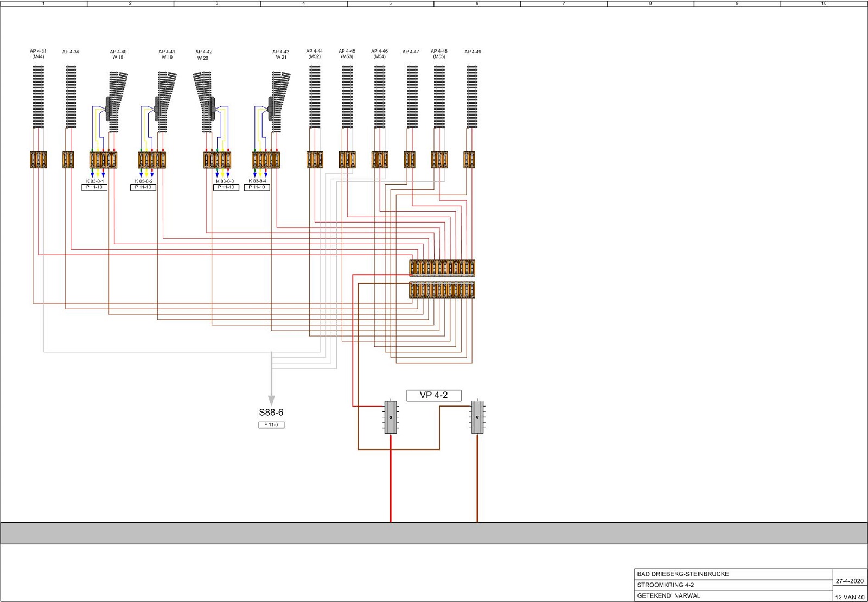Viewport: 868px width, 602px height.
Task: Click the terminal block below track AP 4-31
Action: coord(38,160)
